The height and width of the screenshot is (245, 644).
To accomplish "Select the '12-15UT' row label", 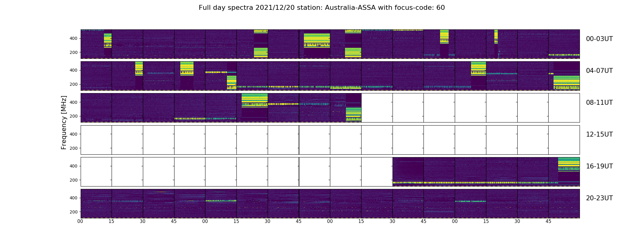I will click(x=599, y=134).
